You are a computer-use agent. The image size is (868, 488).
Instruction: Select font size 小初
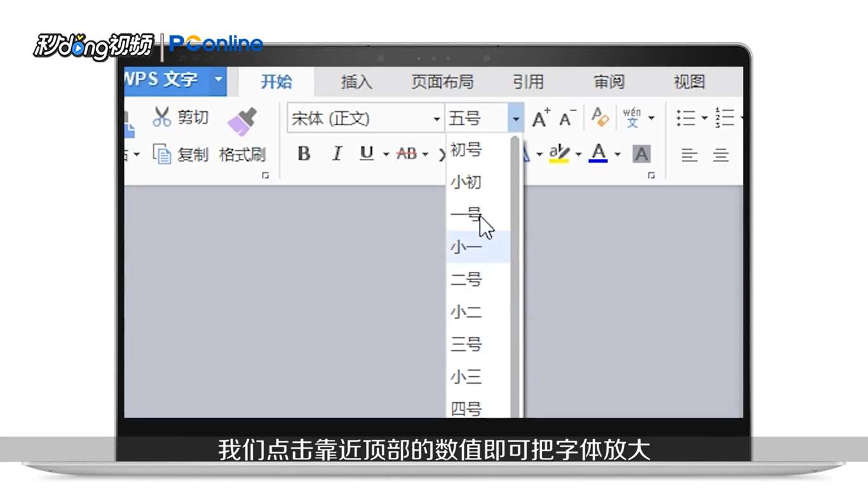click(x=478, y=182)
